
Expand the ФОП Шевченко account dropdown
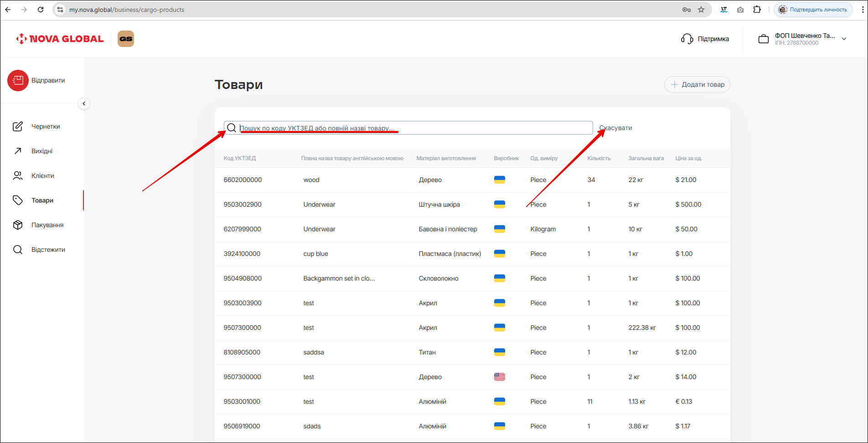tap(844, 39)
